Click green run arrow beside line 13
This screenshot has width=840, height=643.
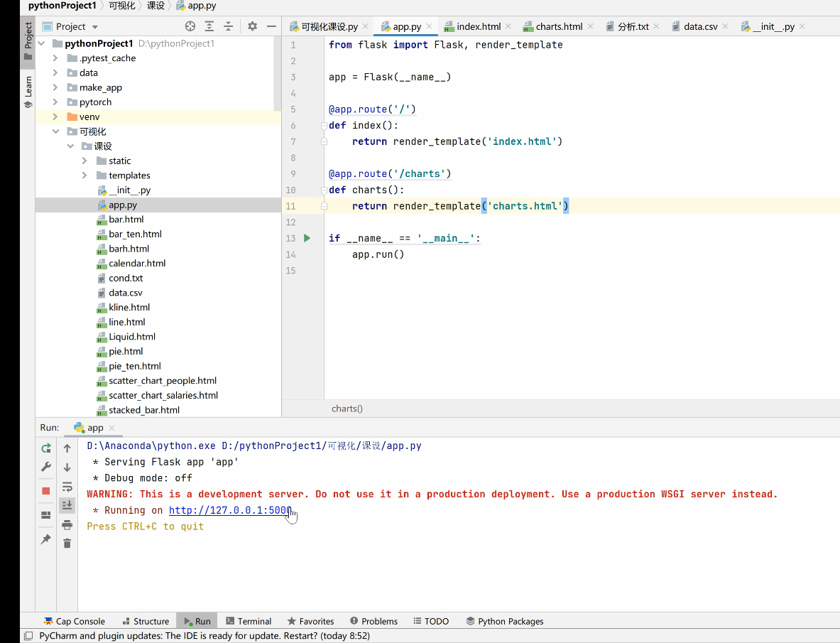point(307,238)
